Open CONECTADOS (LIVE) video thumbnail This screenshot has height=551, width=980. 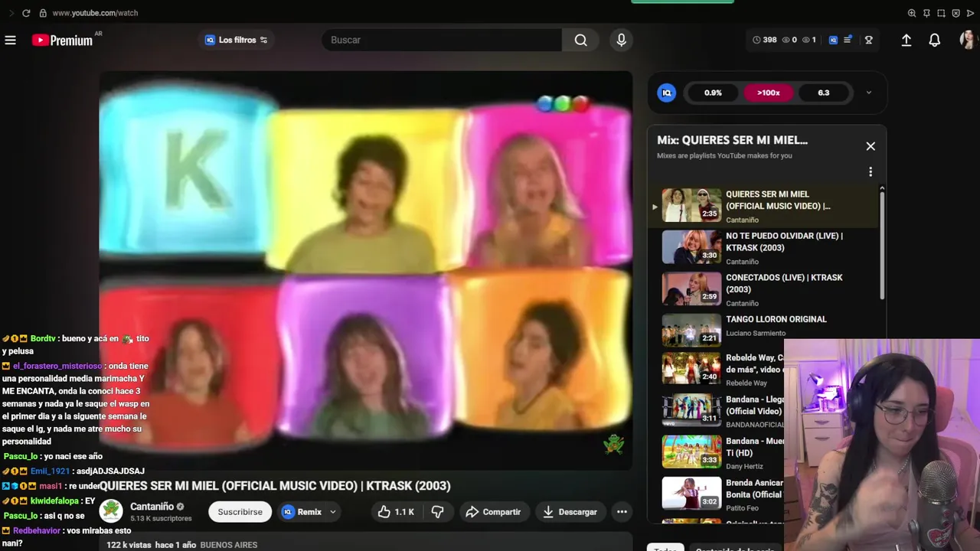(x=691, y=289)
